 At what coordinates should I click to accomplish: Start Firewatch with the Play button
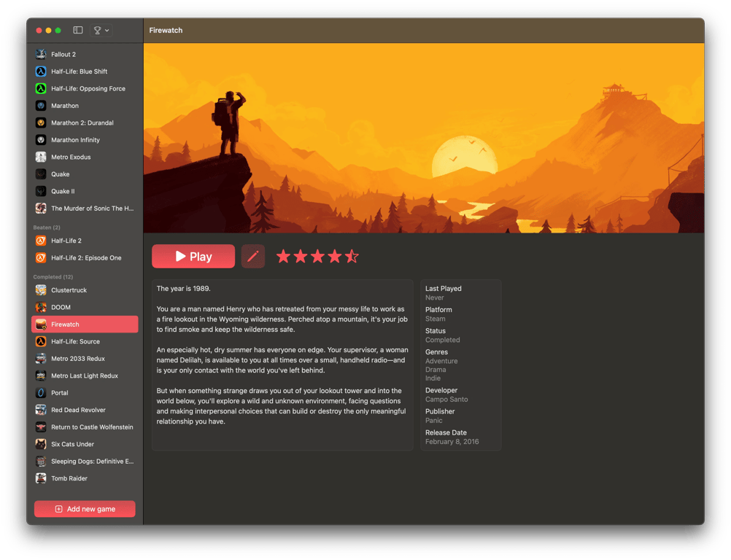pyautogui.click(x=193, y=256)
